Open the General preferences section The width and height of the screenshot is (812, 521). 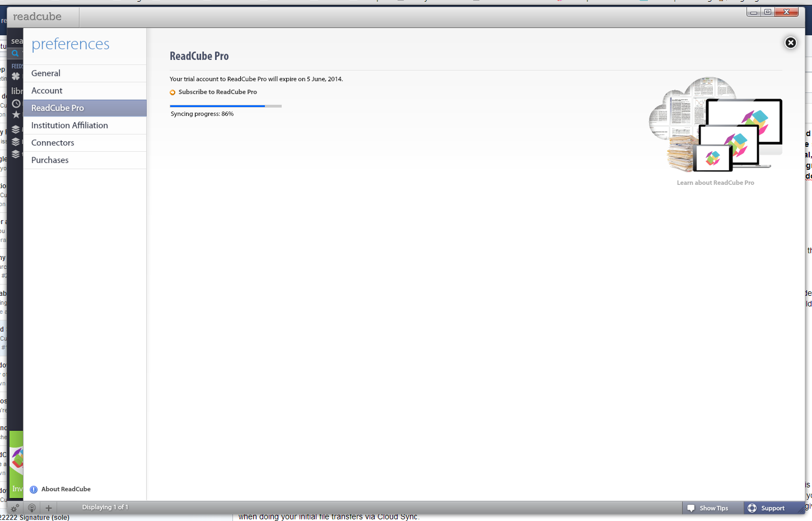click(85, 73)
